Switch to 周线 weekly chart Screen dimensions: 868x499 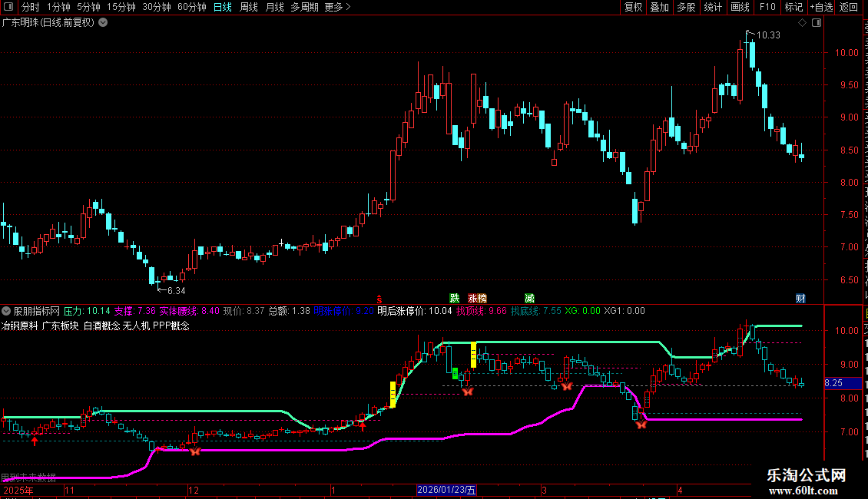(x=249, y=7)
